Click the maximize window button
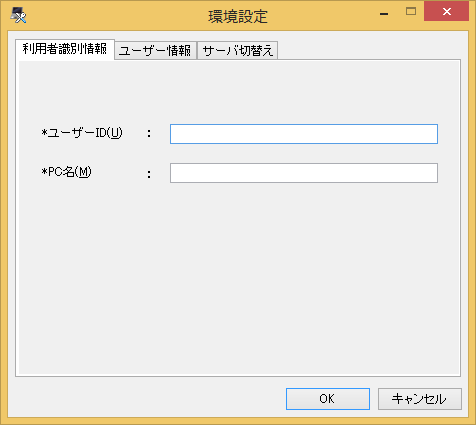Image resolution: width=476 pixels, height=425 pixels. click(x=411, y=12)
